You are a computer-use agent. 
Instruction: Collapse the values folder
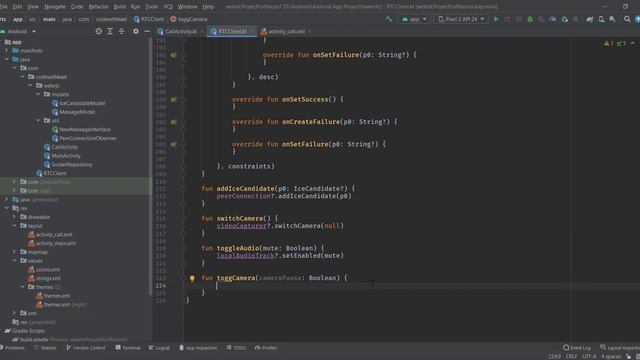tap(14, 261)
